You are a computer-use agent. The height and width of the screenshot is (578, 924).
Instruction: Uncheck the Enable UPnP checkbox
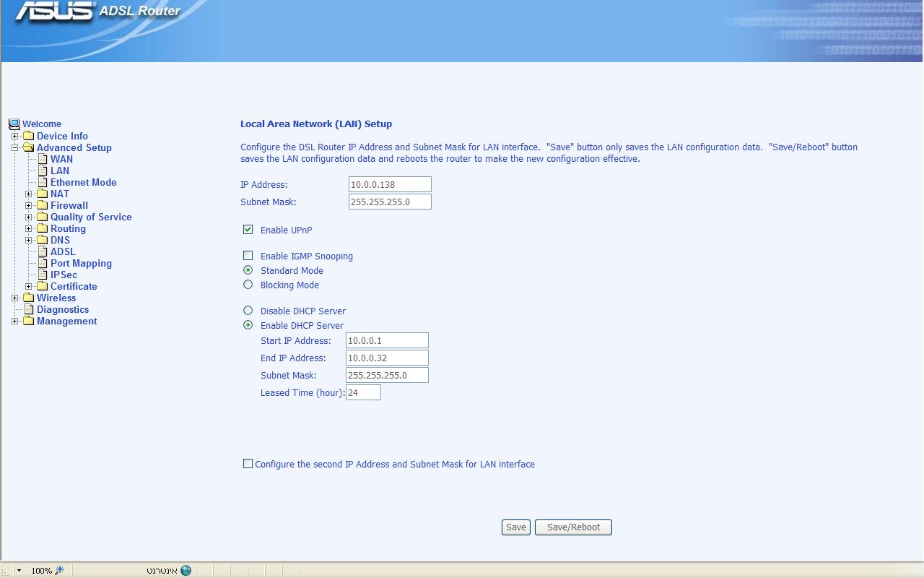[248, 230]
